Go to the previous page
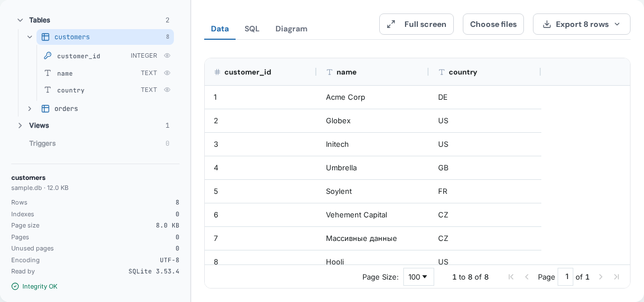 click(527, 277)
